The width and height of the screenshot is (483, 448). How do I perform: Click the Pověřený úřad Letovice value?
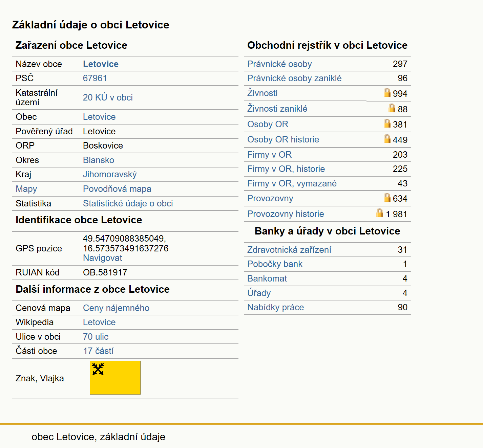(99, 131)
